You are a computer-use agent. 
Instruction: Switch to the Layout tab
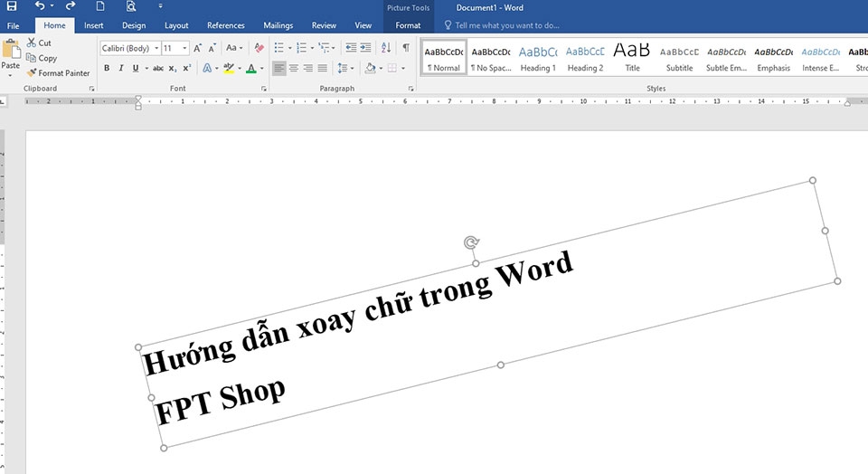pos(176,25)
